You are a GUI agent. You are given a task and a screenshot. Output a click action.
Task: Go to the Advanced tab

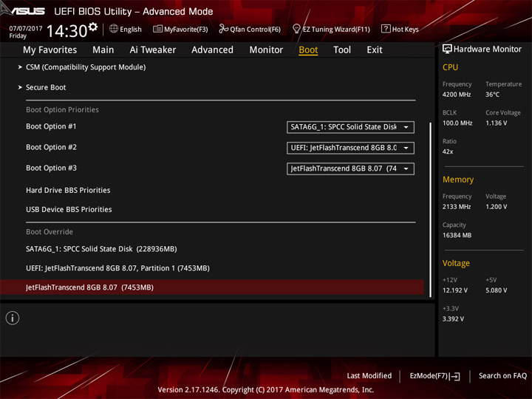coord(212,50)
